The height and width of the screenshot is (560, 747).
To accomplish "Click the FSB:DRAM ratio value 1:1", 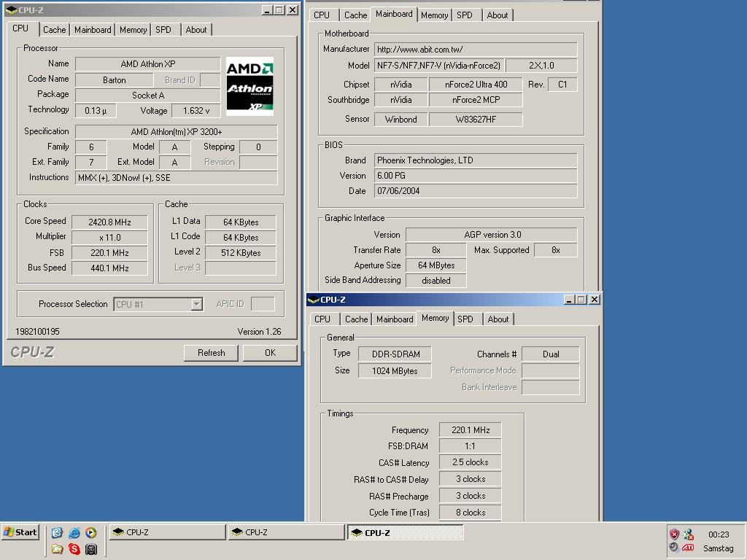I will pos(470,446).
